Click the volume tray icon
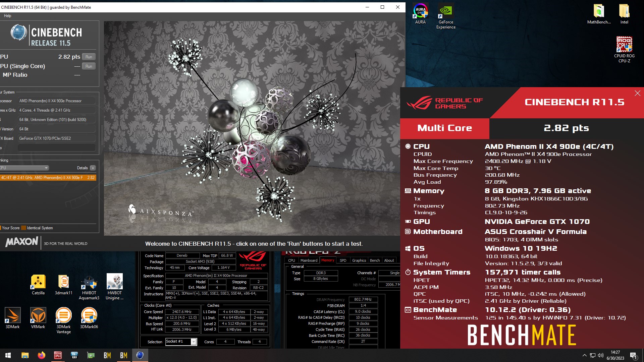Image resolution: width=644 pixels, height=362 pixels. coord(601,355)
